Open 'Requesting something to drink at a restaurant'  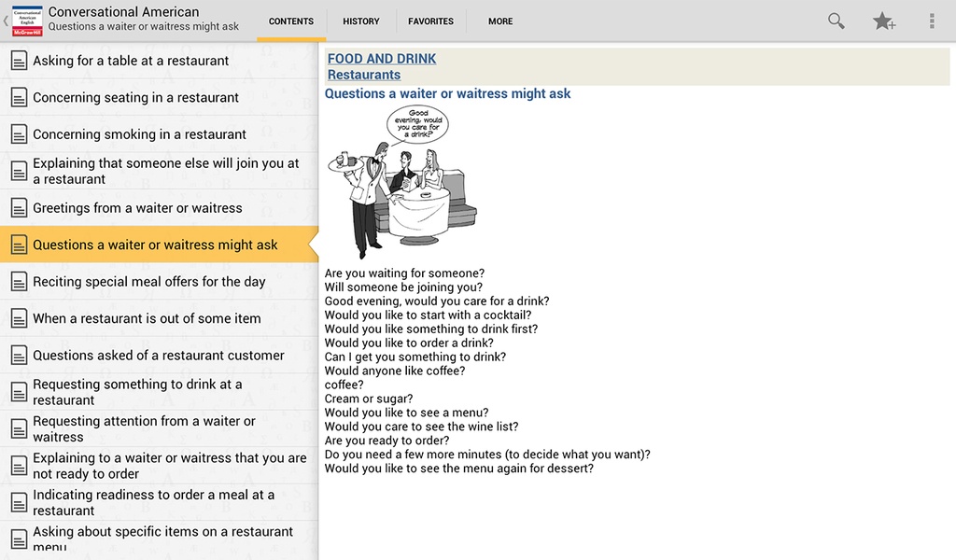point(159,392)
